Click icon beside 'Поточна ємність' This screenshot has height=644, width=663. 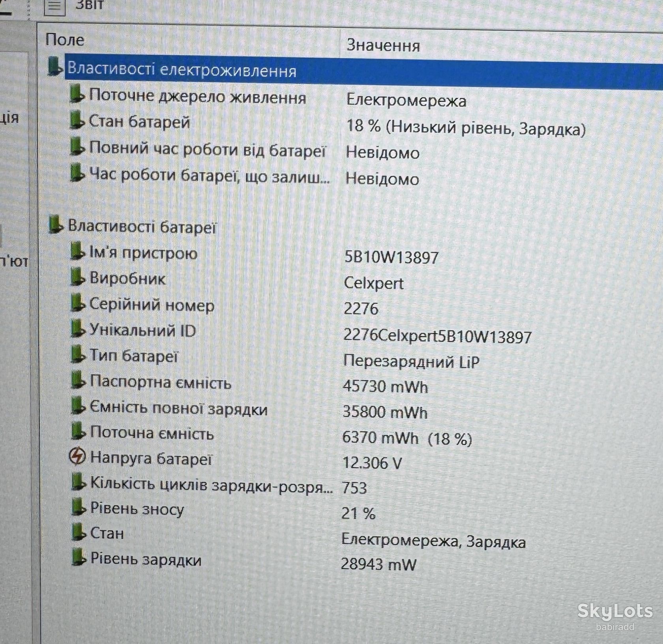point(78,431)
